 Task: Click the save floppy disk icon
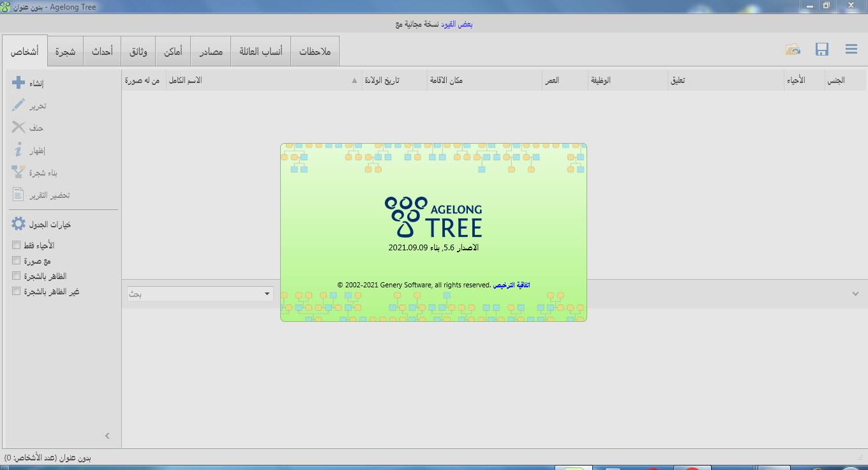pyautogui.click(x=822, y=49)
